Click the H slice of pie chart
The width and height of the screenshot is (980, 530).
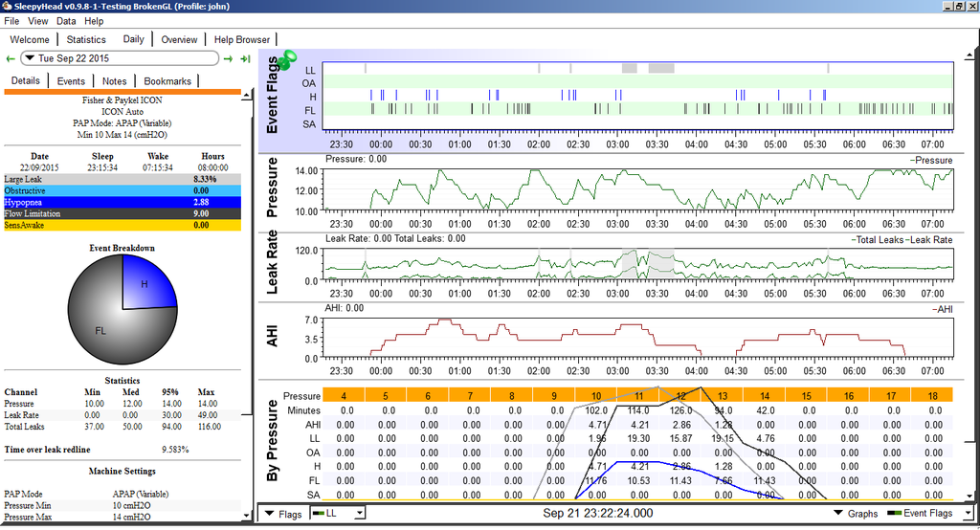145,285
